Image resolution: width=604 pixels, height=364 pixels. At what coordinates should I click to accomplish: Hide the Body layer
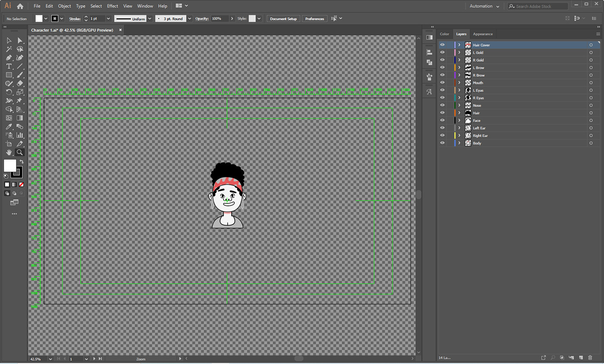coord(442,143)
